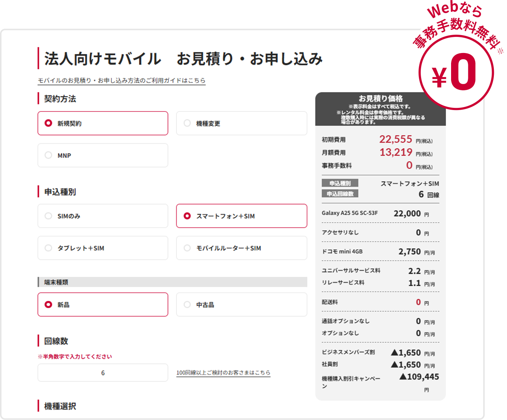Select the 新規契約 radio option
The height and width of the screenshot is (420, 507).
[103, 123]
